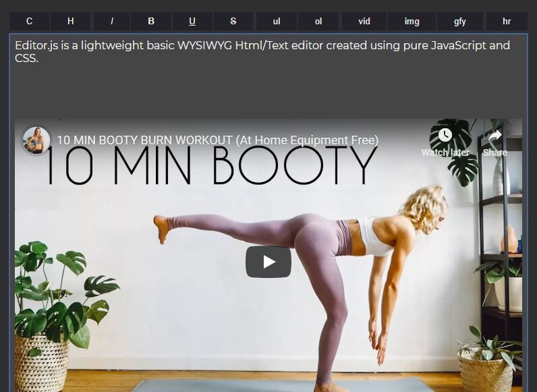Viewport: 537px width, 392px height.
Task: Play the embedded YouTube video
Action: pos(268,262)
